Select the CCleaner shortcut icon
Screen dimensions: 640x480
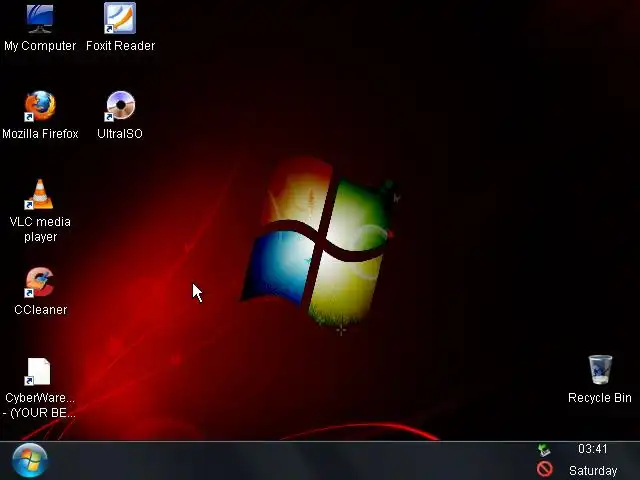tap(39, 282)
